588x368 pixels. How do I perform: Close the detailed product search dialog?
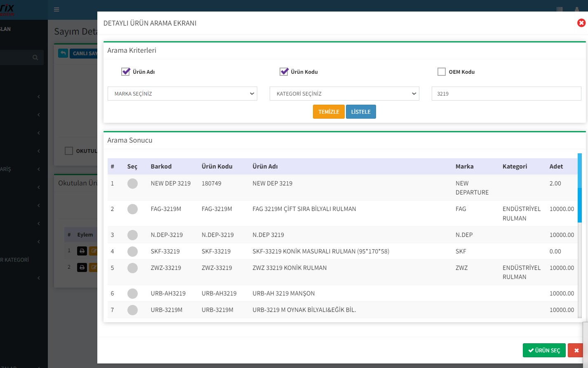(x=581, y=23)
